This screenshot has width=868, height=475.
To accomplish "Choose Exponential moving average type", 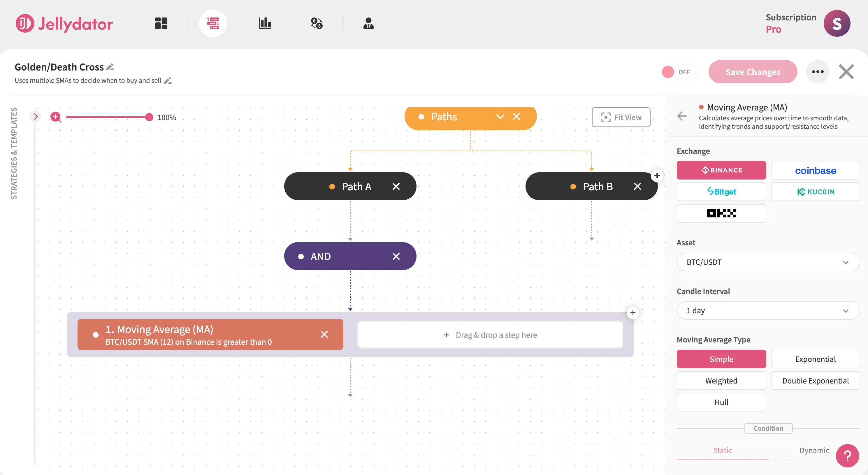I will pos(816,359).
